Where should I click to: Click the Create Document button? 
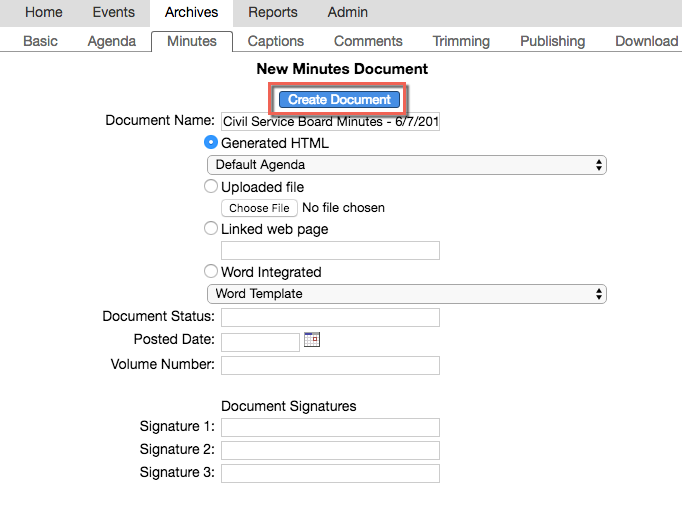339,100
